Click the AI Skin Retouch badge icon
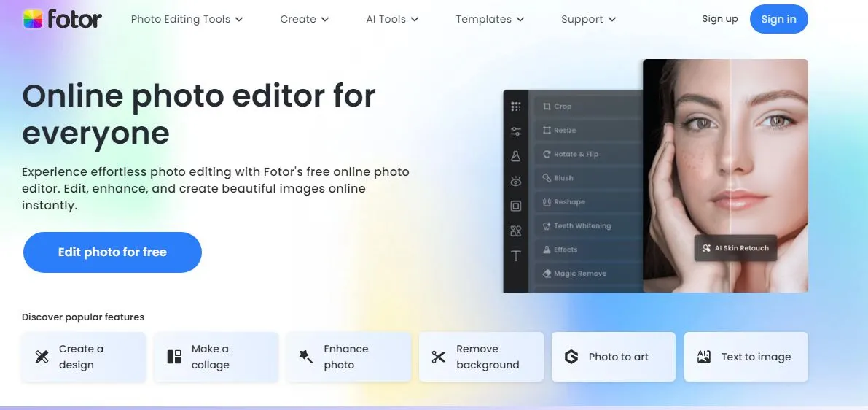The width and height of the screenshot is (868, 410). pos(706,248)
